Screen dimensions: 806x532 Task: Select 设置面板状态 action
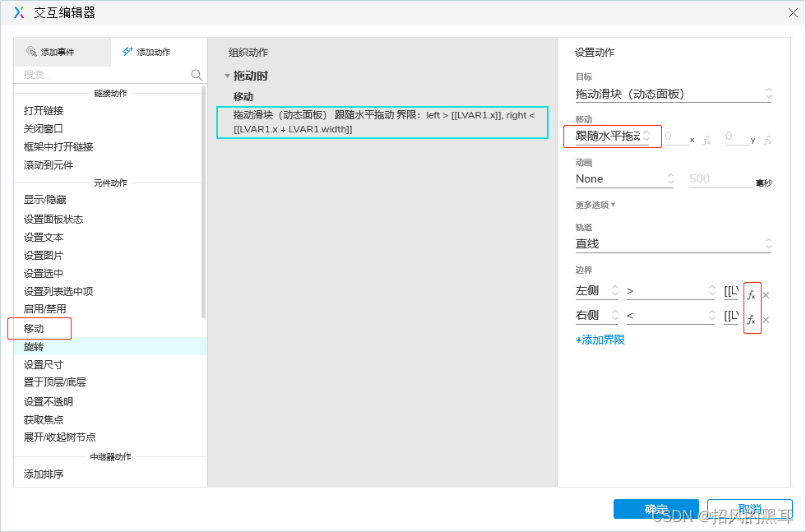coord(53,219)
